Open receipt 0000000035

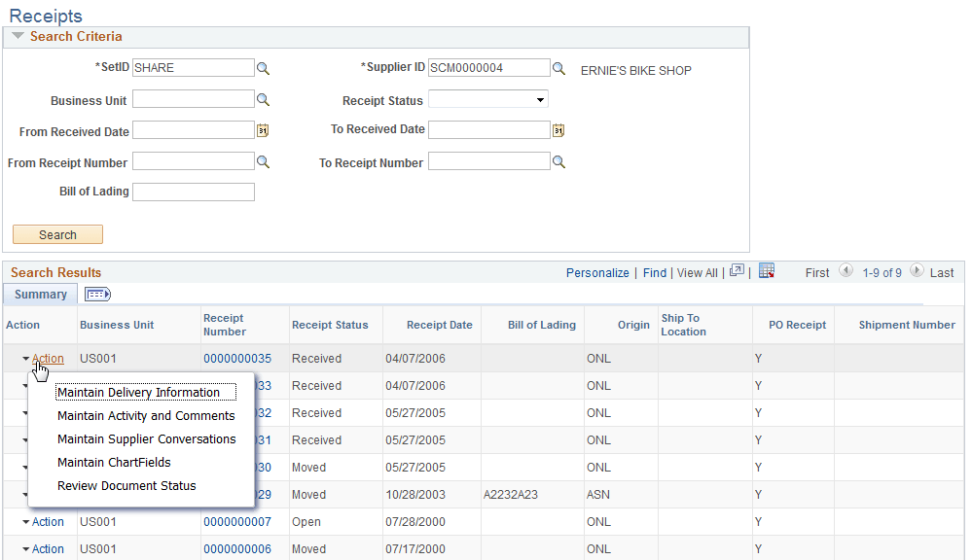pos(237,358)
